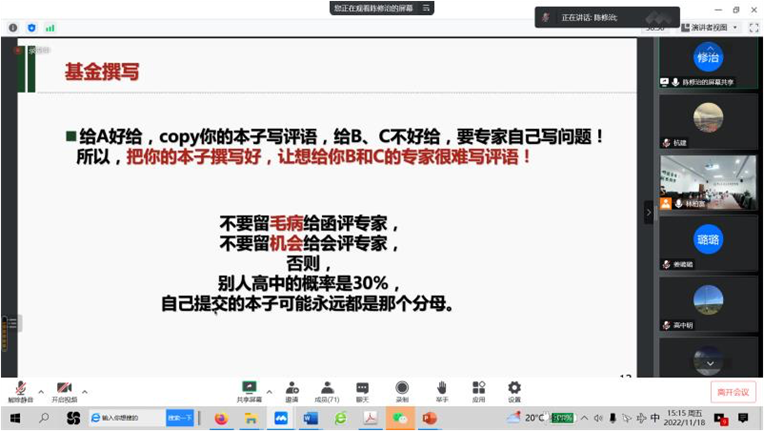Open the 邀请 invite participants icon
764x431 pixels.
tap(291, 390)
